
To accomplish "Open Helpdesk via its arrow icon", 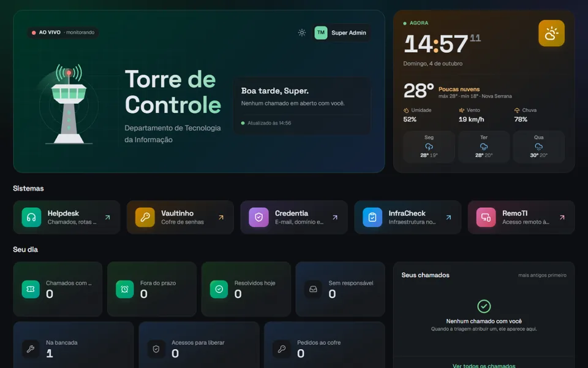I will [x=108, y=217].
